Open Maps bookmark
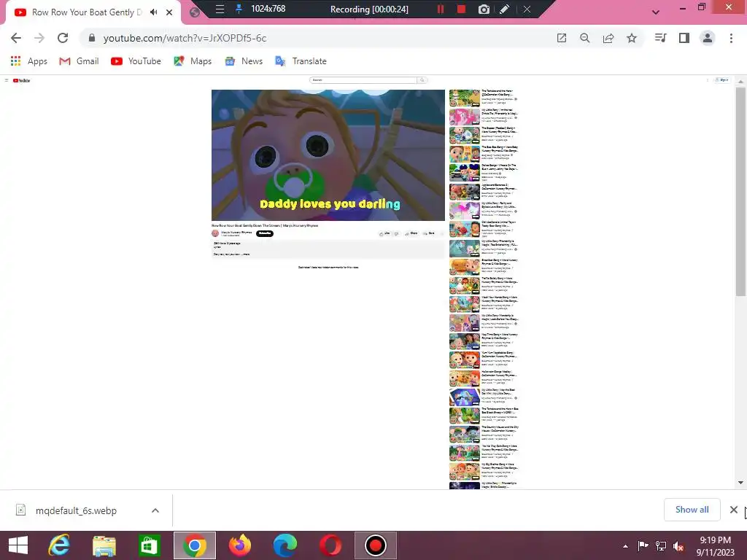The height and width of the screenshot is (560, 747). 193,61
